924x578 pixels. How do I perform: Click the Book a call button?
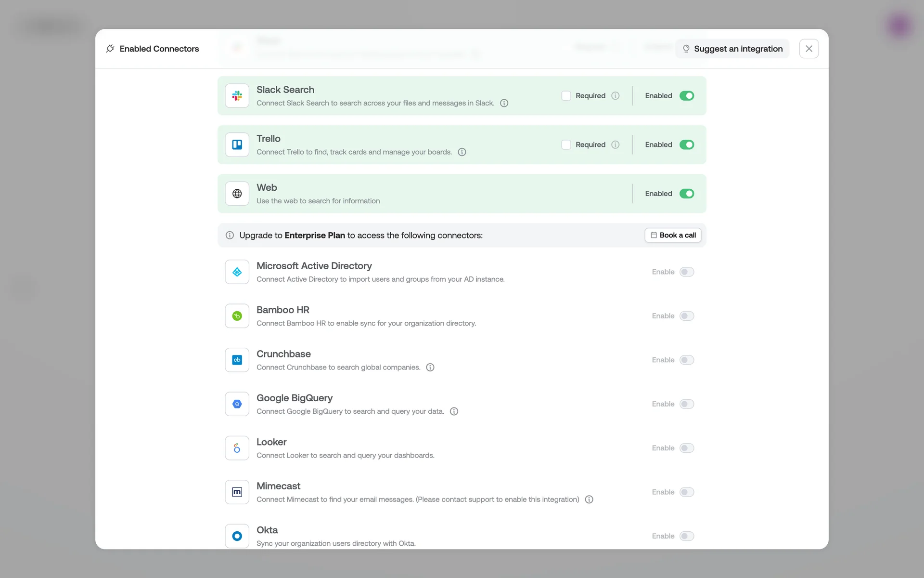click(x=673, y=235)
